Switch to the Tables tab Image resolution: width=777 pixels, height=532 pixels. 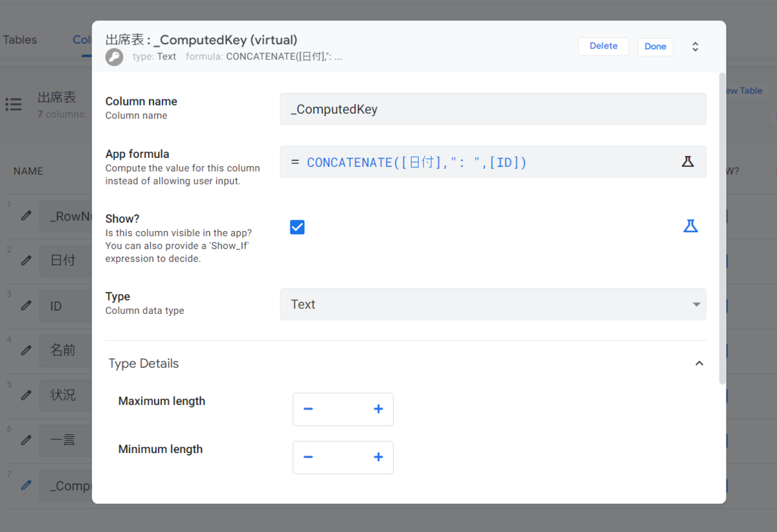tap(20, 39)
